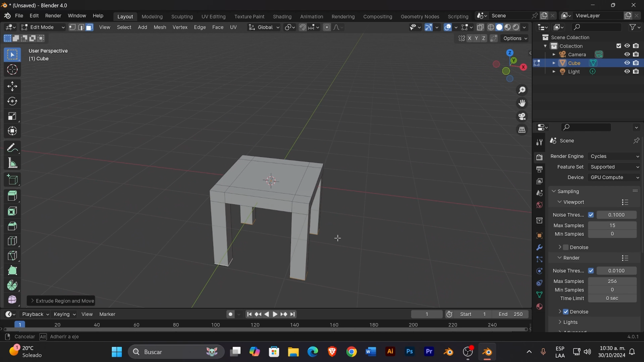Open the Options dropdown in viewport
This screenshot has height=362, width=644.
515,38
